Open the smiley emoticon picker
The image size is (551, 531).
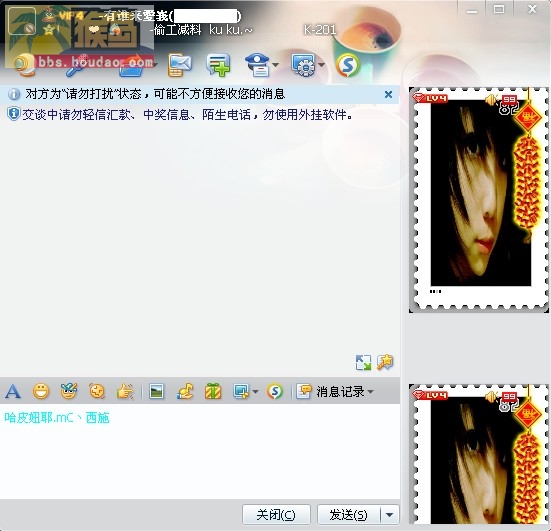coord(41,391)
